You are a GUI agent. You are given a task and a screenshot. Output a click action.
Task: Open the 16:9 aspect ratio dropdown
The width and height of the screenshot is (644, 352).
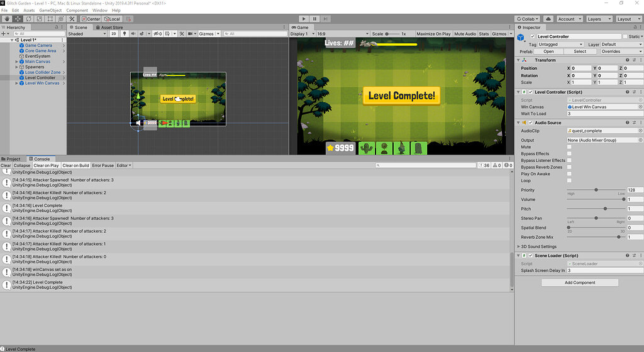point(343,34)
